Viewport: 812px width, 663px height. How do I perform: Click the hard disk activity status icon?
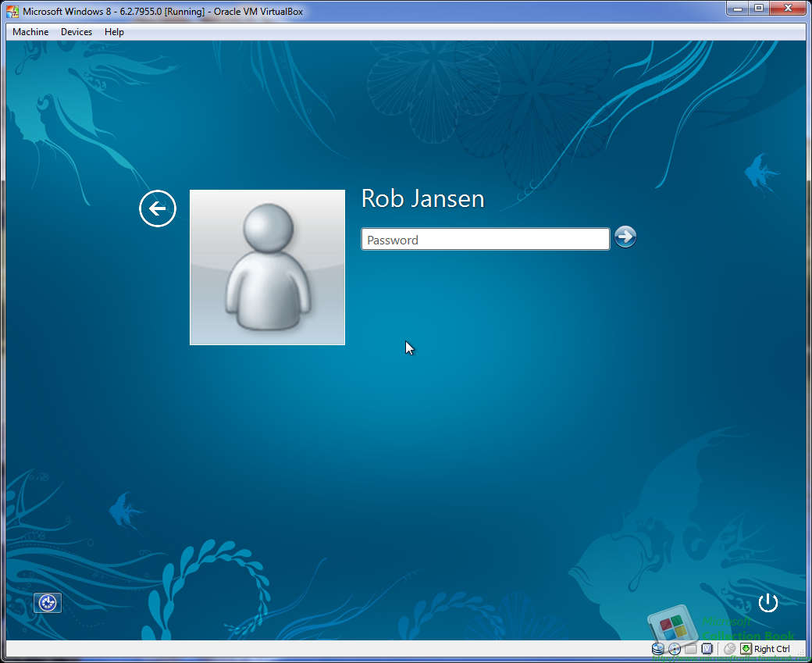click(x=657, y=648)
